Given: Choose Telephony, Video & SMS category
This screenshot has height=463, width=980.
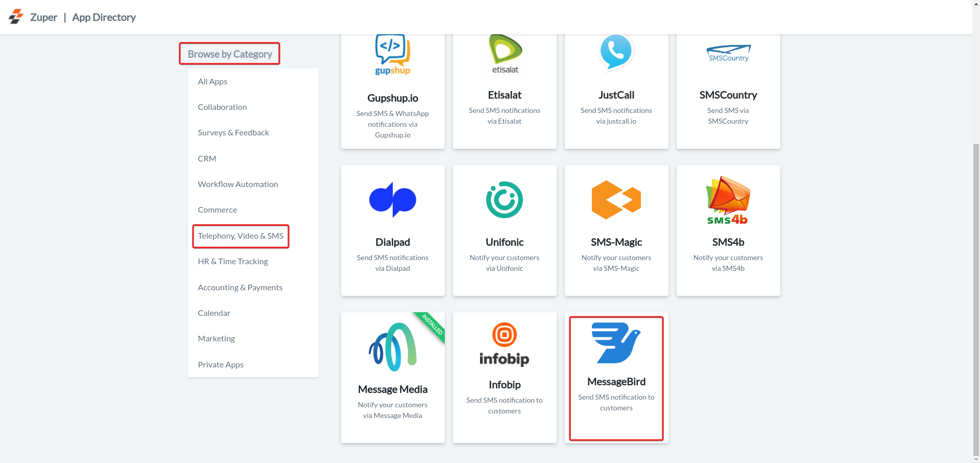Looking at the screenshot, I should (x=241, y=236).
